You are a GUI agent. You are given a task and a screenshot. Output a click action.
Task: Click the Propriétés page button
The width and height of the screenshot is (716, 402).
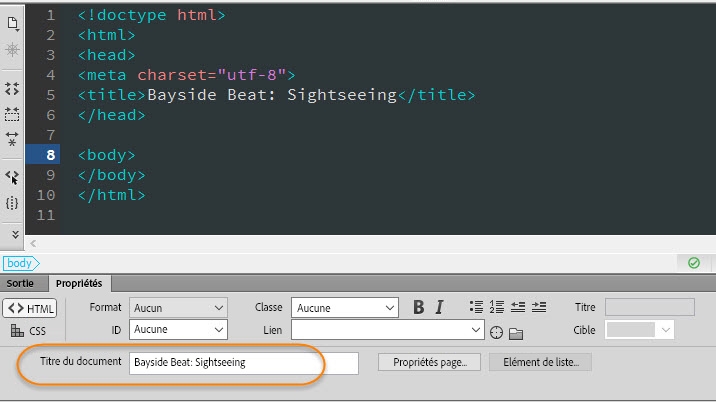point(430,362)
